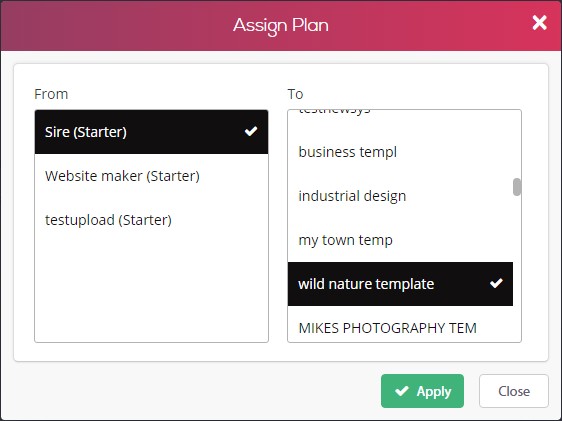Select Sire (Starter) in From list
This screenshot has width=562, height=421.
(x=151, y=132)
